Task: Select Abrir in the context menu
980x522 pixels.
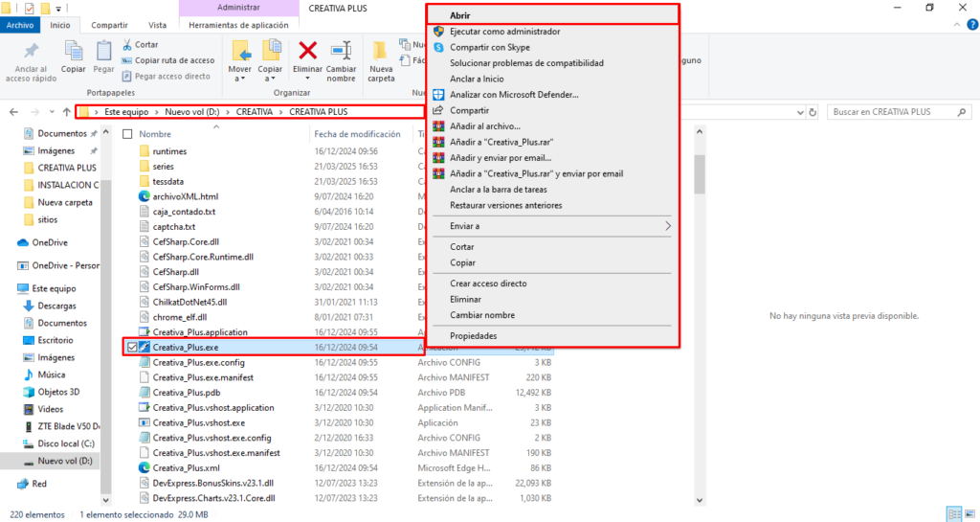Action: pos(552,15)
